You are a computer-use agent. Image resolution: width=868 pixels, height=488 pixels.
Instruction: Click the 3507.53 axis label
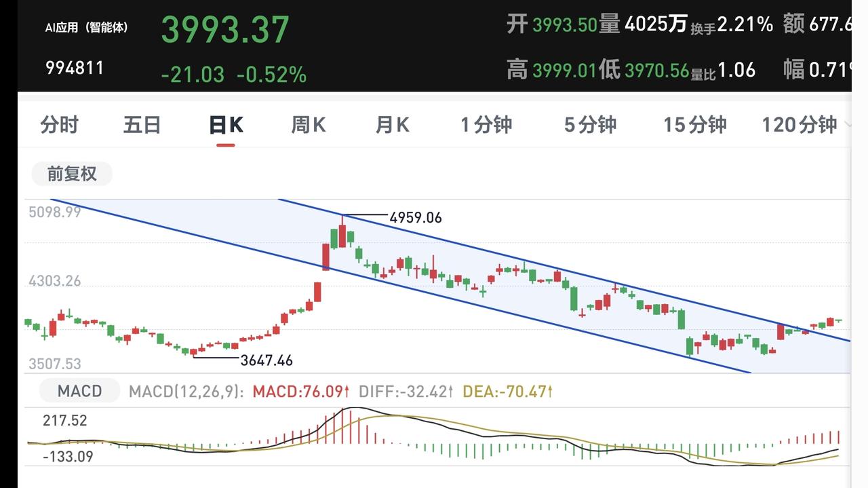click(55, 364)
